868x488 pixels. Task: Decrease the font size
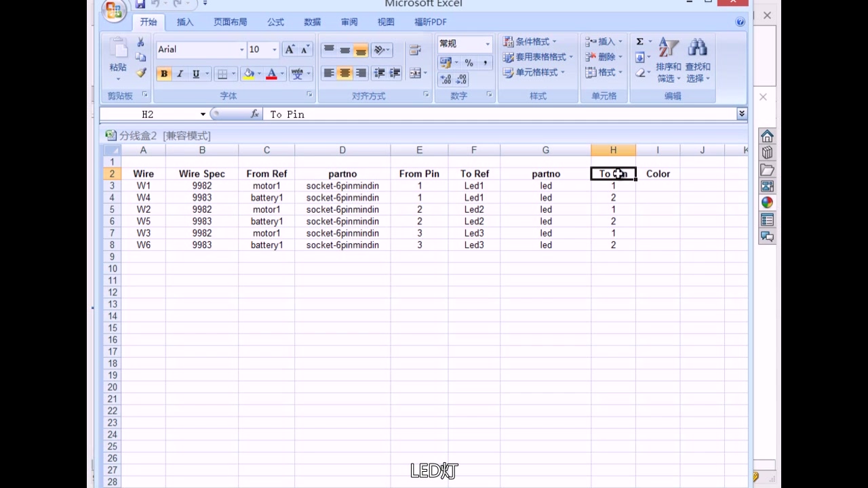click(x=304, y=49)
